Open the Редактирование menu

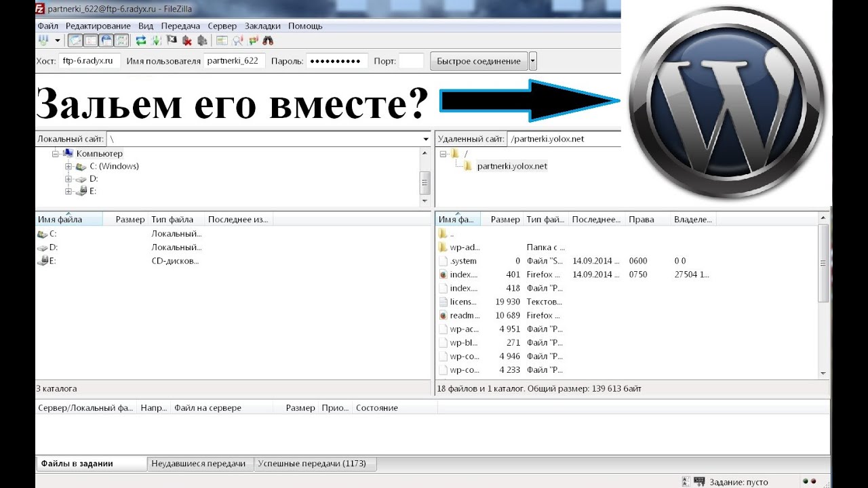pos(98,26)
